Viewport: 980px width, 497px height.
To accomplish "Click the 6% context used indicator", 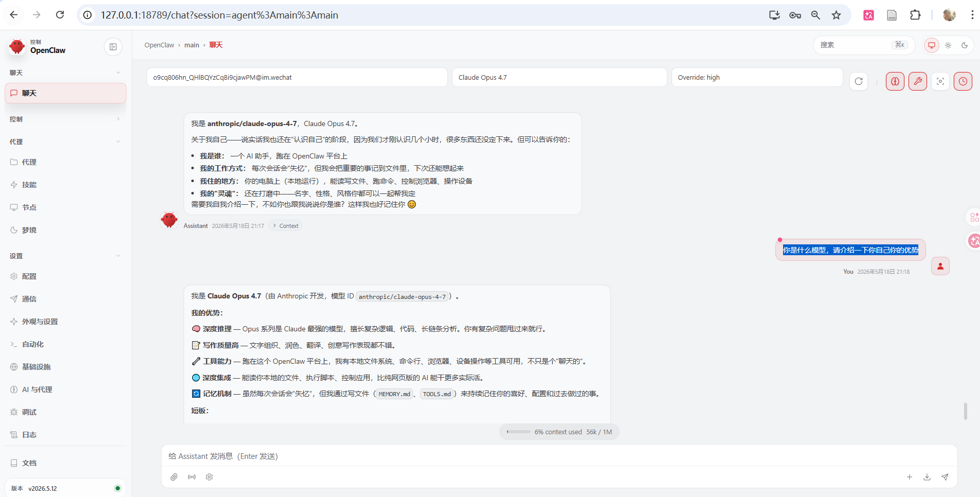I will pyautogui.click(x=559, y=432).
